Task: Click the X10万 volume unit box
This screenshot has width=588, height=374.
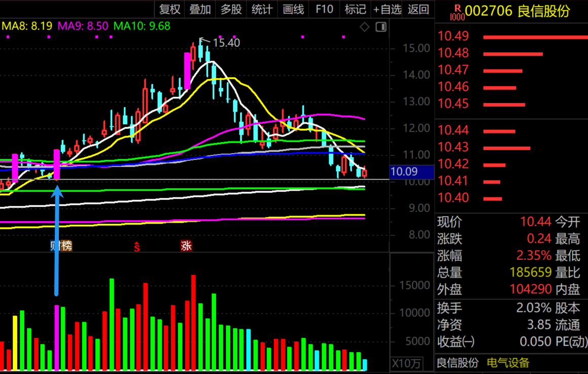Action: 406,363
